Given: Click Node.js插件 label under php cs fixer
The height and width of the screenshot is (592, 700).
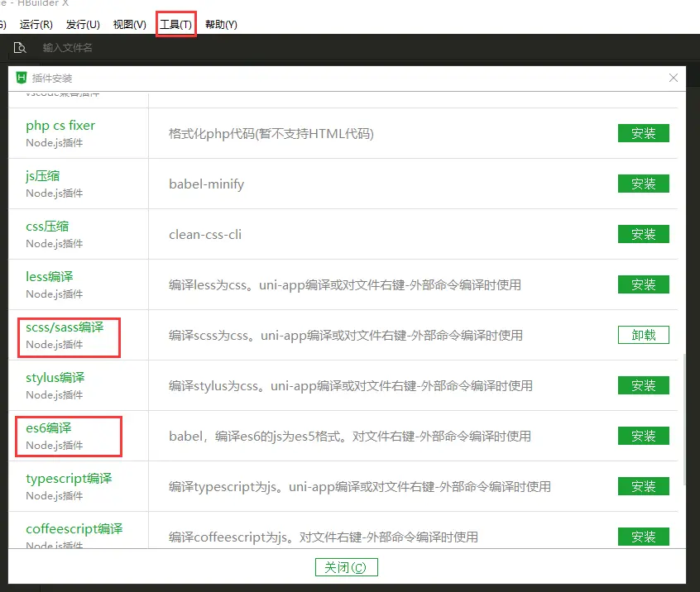Looking at the screenshot, I should (54, 143).
